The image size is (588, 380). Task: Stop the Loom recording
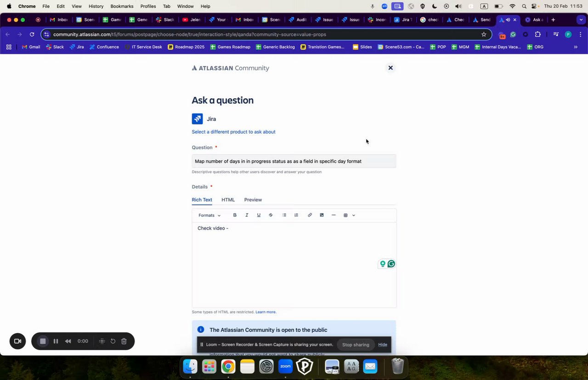[x=43, y=341]
